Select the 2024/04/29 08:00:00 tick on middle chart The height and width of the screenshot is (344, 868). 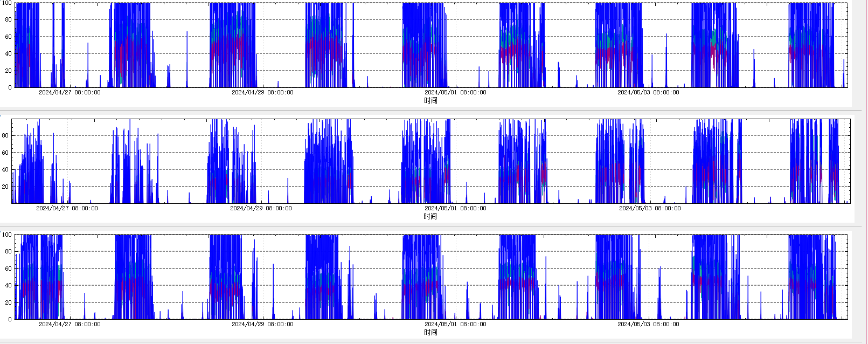point(261,208)
